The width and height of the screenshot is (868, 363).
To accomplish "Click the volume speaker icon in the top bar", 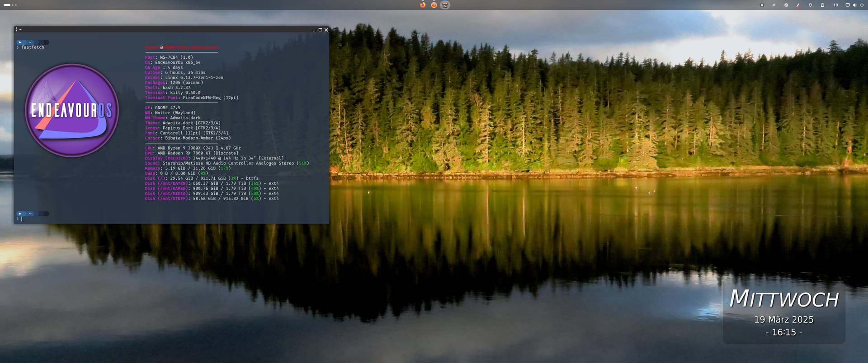I will pos(854,5).
